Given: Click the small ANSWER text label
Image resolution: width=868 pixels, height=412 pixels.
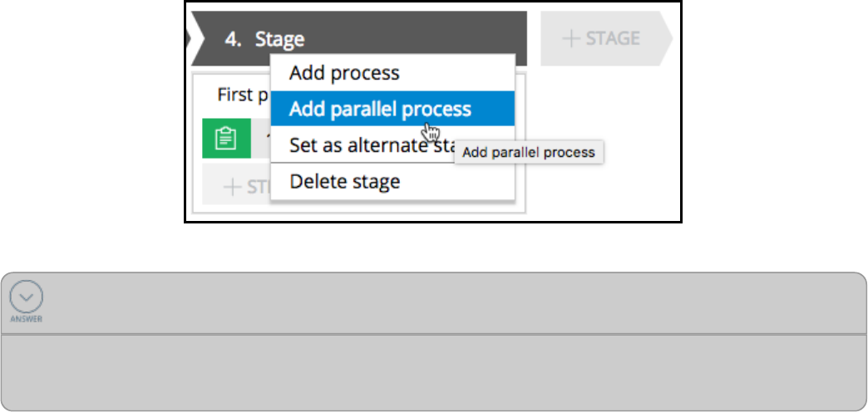Looking at the screenshot, I should 27,318.
